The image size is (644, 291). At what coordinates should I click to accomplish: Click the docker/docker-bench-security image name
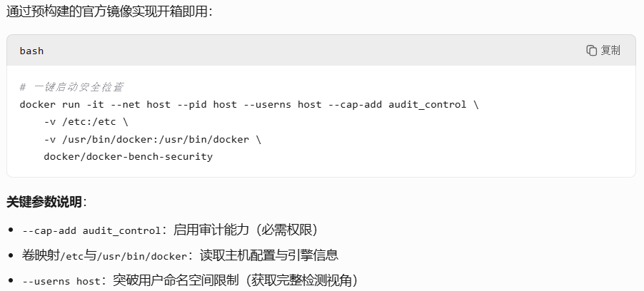(x=128, y=157)
